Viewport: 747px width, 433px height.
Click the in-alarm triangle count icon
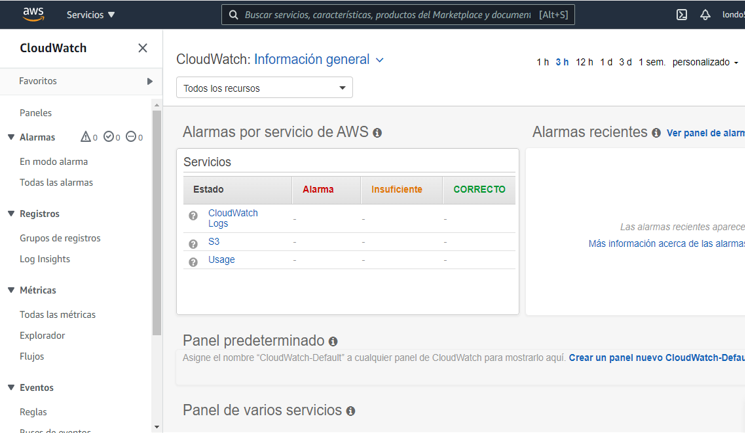tap(85, 137)
